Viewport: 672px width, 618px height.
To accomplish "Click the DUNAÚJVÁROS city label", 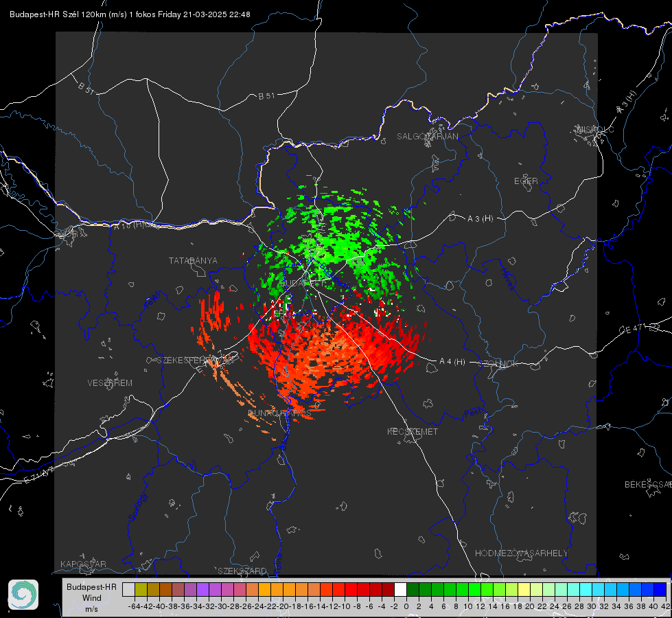I will [279, 413].
